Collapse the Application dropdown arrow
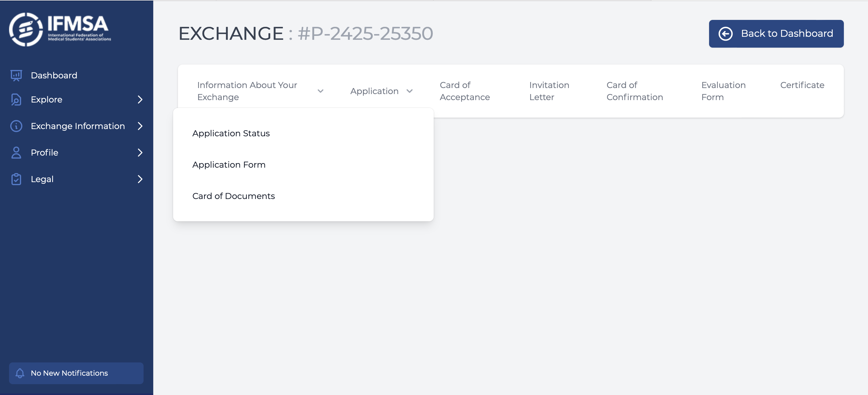Screen dimensions: 868x395 click(409, 91)
